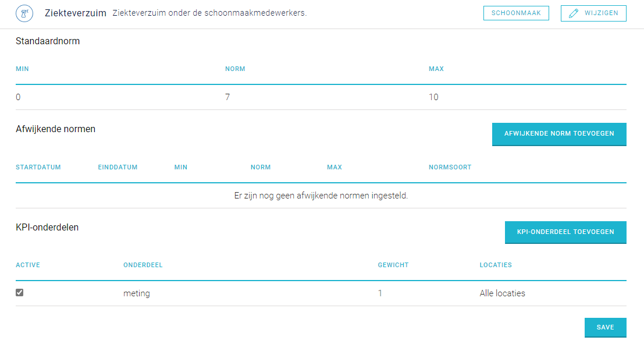
Task: Click the gewicht value 1 of meting
Action: point(380,293)
